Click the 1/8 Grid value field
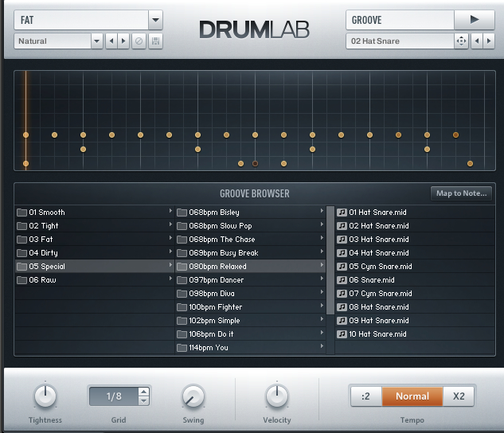Screen dimensions: 504x433 pos(114,396)
